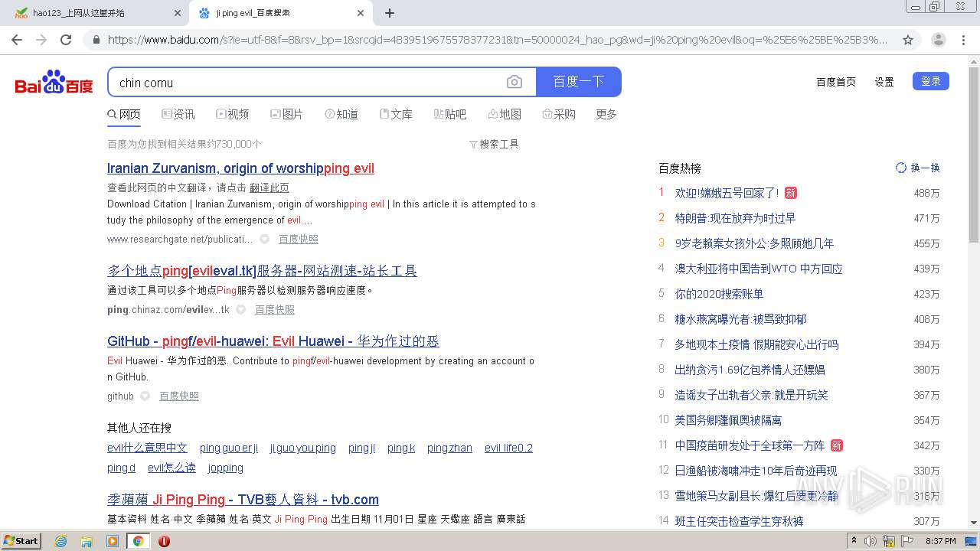Click red Opera-like taskbar icon
The width and height of the screenshot is (980, 551).
point(164,541)
